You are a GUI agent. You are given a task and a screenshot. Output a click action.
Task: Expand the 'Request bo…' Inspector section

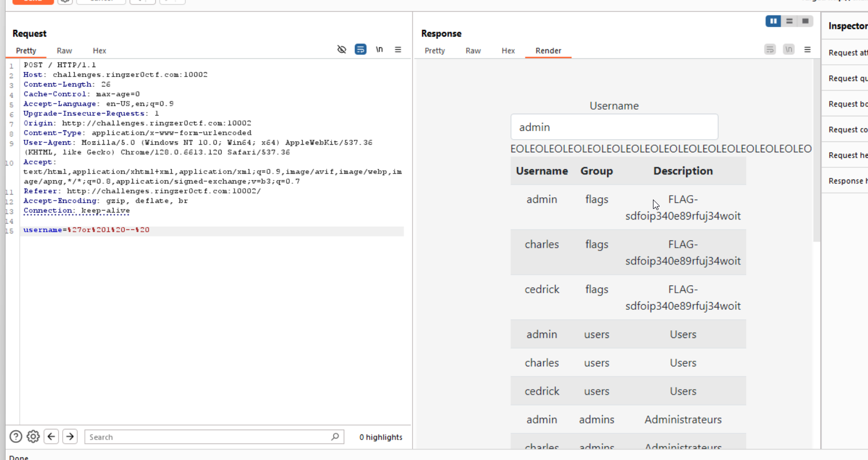point(845,104)
